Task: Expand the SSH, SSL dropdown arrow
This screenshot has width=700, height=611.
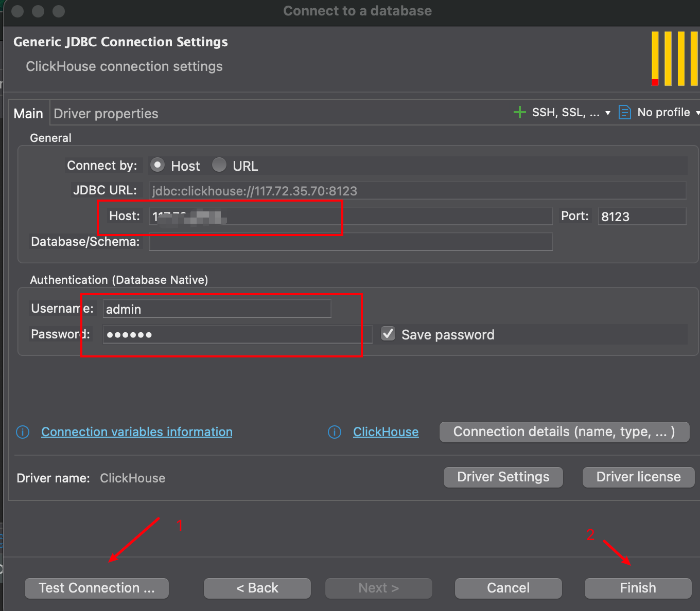Action: pos(608,113)
